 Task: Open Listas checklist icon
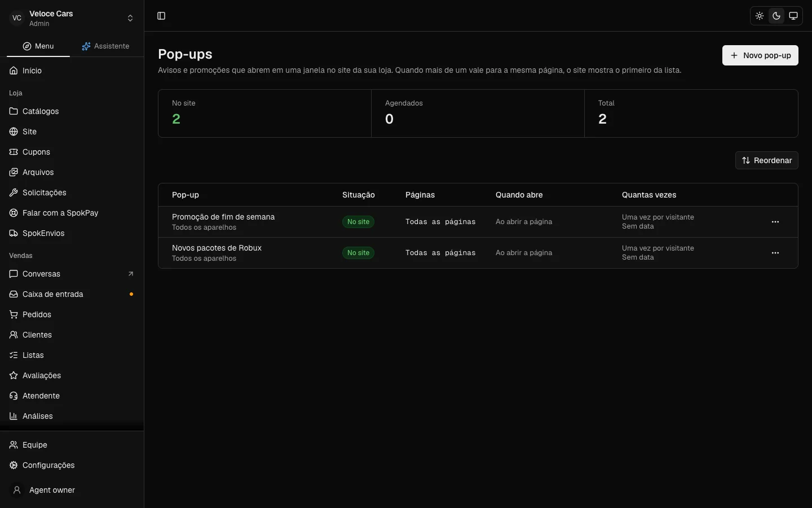click(14, 355)
